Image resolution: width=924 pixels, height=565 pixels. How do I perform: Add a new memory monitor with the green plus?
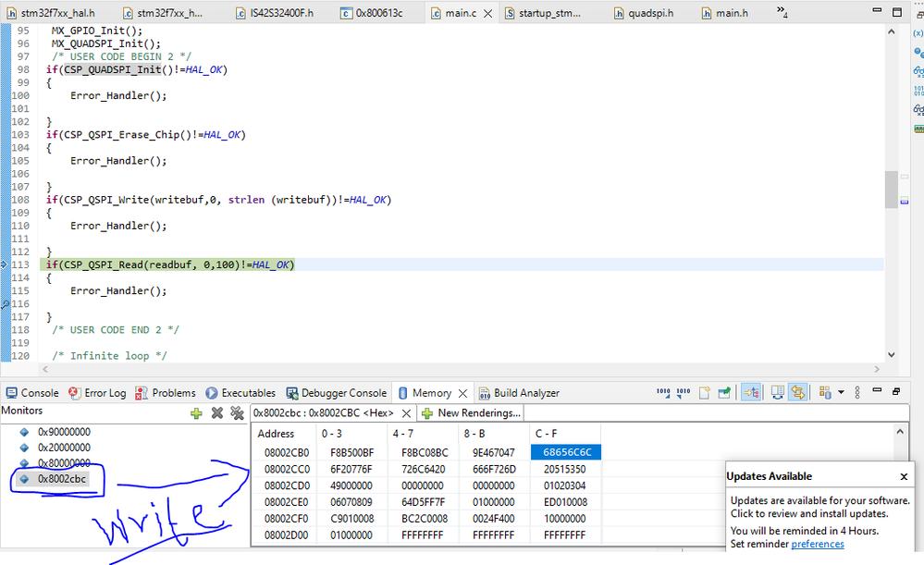196,413
